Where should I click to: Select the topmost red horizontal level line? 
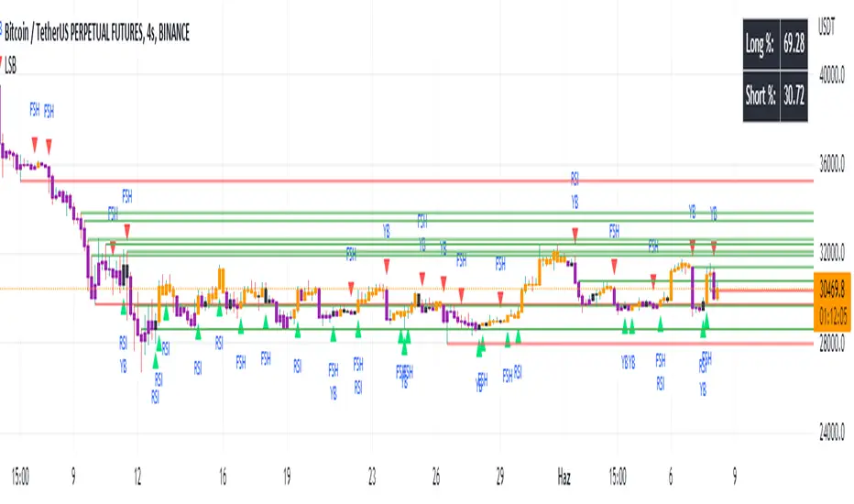417,181
